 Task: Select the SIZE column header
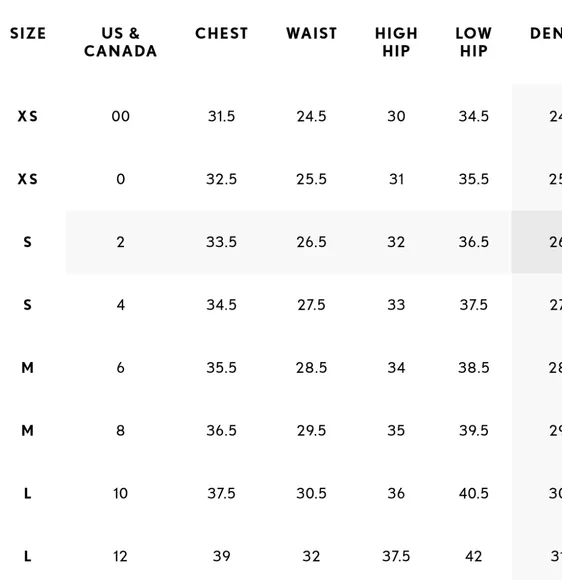click(x=28, y=33)
